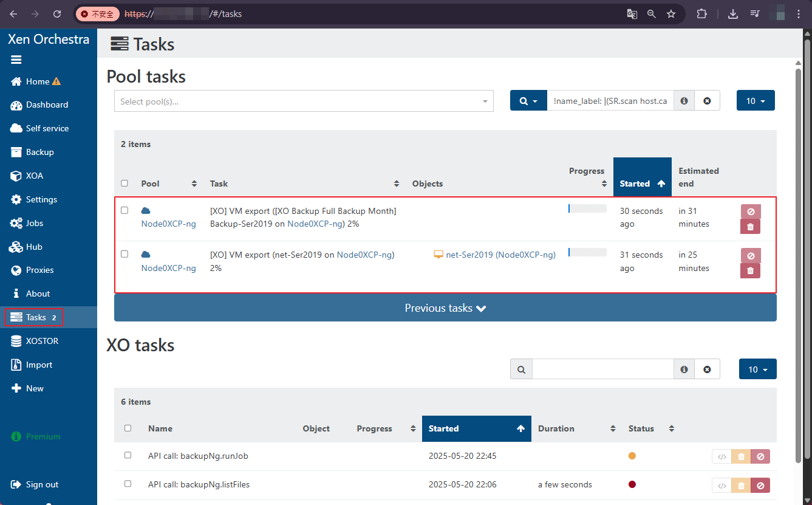Abort the backupNg.runJob task
812x505 pixels.
coord(760,456)
